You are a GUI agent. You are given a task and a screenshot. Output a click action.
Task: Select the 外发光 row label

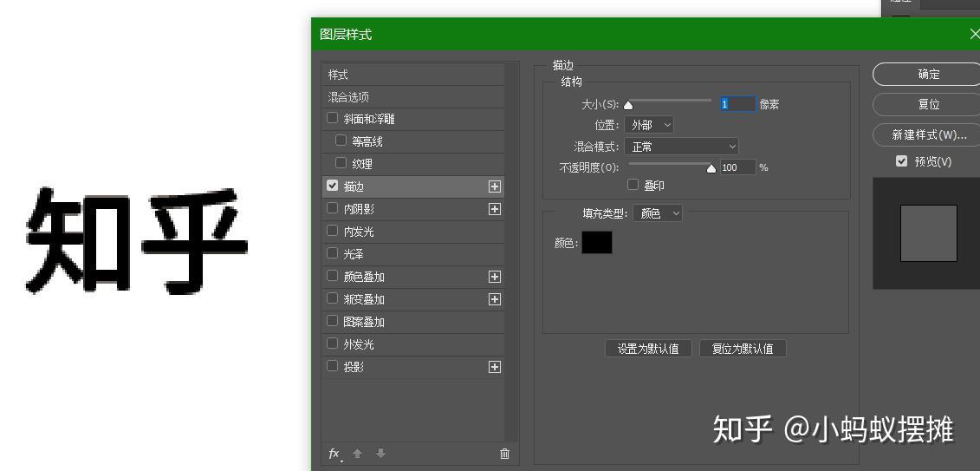pyautogui.click(x=359, y=344)
